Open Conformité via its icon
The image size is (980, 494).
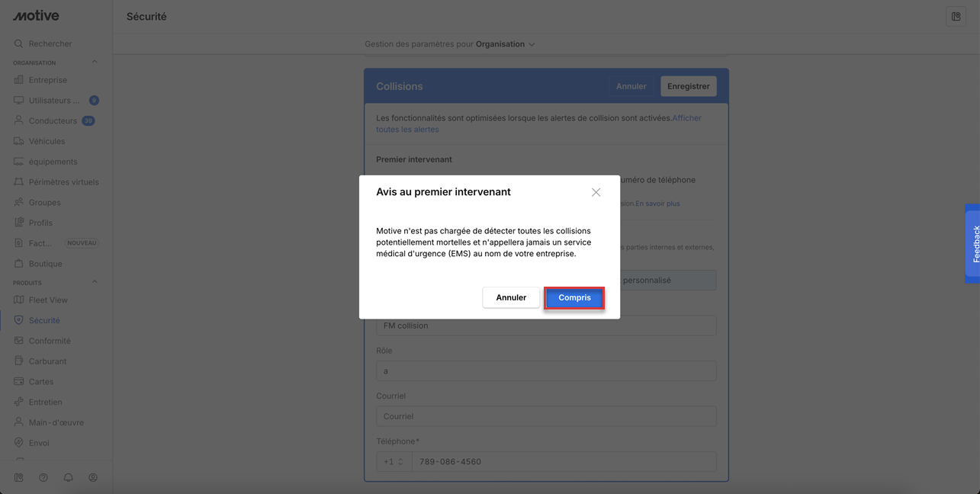pos(19,341)
